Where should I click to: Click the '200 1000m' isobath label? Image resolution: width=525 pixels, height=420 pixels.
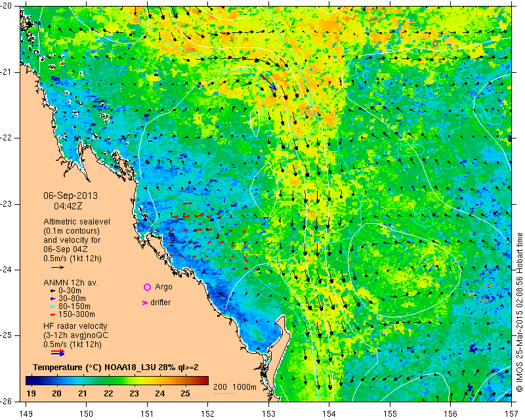click(x=235, y=387)
